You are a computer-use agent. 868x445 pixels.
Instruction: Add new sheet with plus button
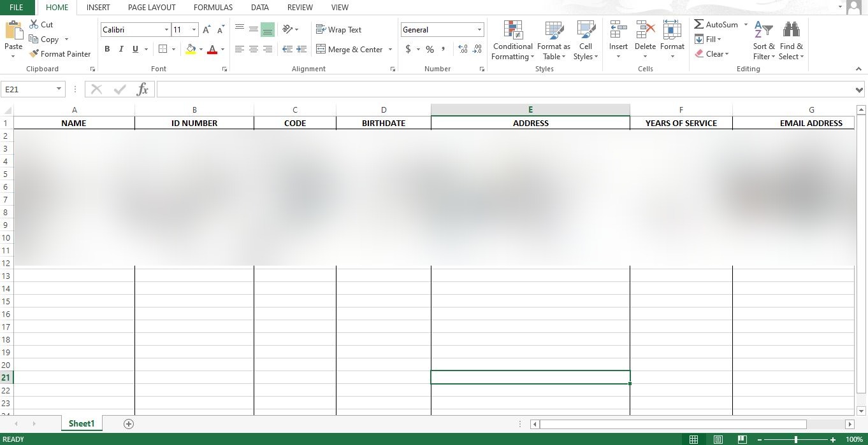pyautogui.click(x=129, y=424)
